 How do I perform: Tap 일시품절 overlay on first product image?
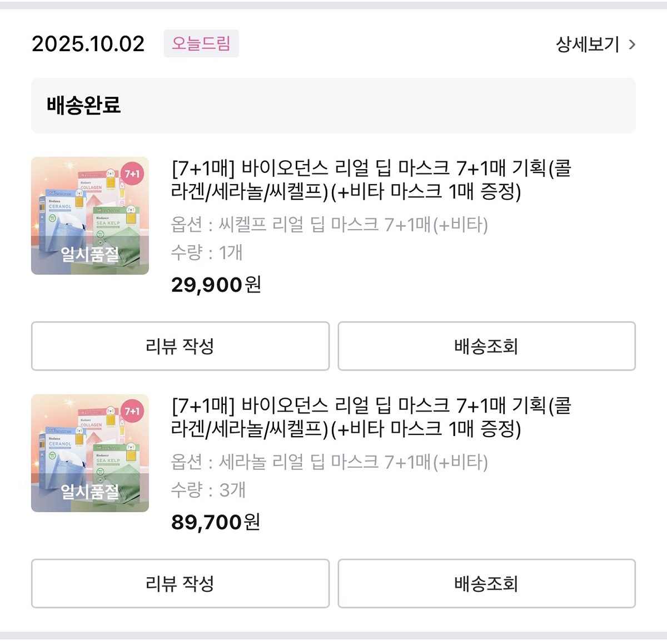(90, 255)
